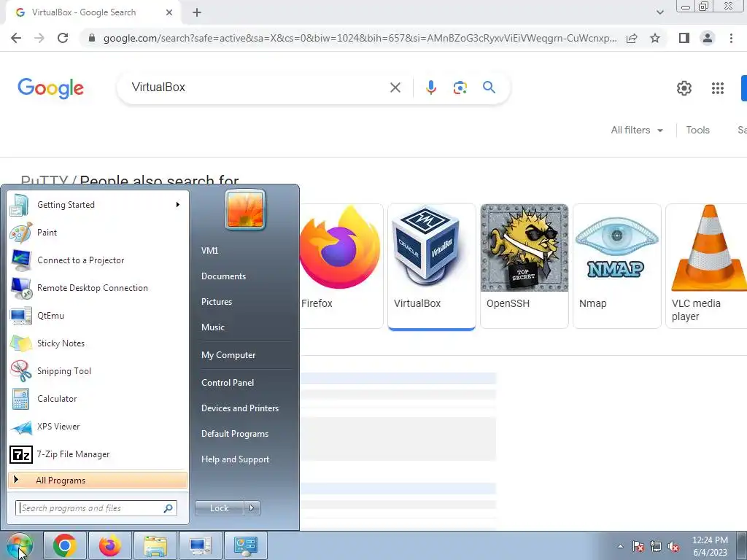The width and height of the screenshot is (747, 560).
Task: Show hidden tray icons arrow
Action: tap(620, 547)
